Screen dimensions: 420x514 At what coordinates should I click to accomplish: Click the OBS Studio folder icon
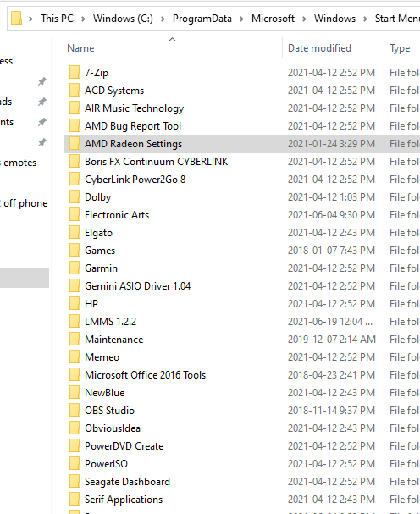pyautogui.click(x=75, y=410)
